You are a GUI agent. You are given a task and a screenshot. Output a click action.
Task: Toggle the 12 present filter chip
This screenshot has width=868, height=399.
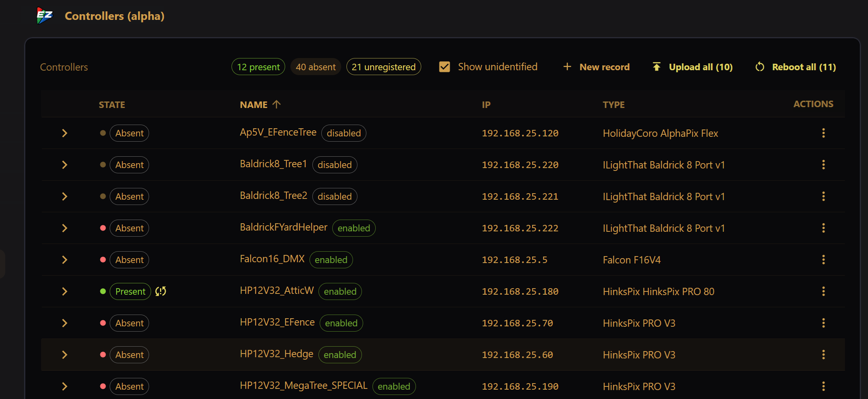point(258,67)
